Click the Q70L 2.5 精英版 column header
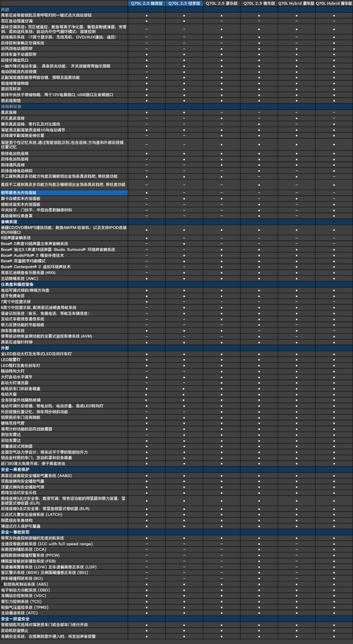Image resolution: width=353 pixels, height=644 pixels. coord(147,4)
